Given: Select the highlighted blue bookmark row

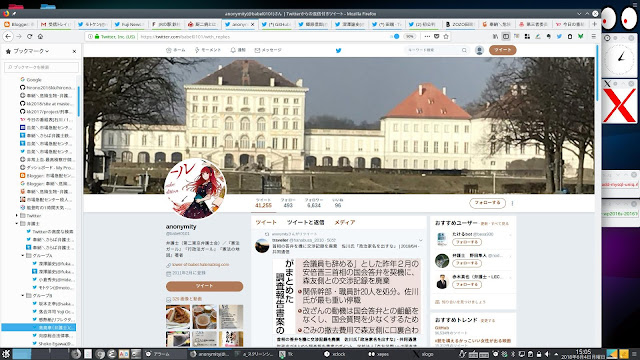Looking at the screenshot, I should (x=39, y=327).
